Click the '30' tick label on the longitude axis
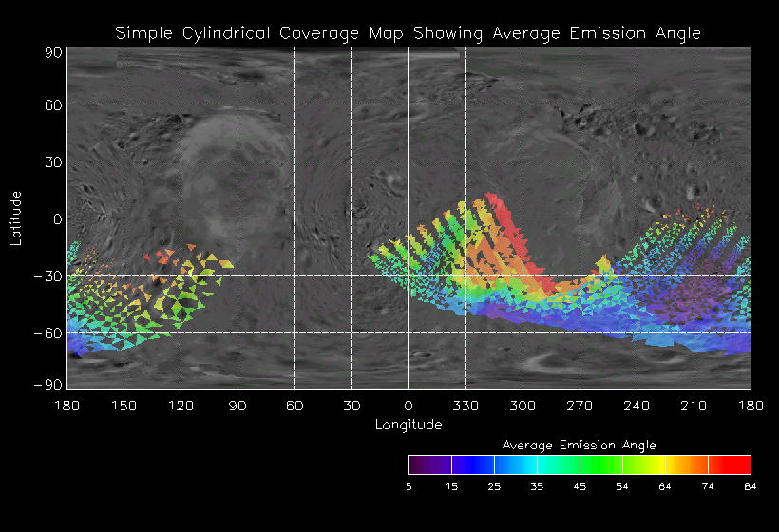779x532 pixels. 351,406
